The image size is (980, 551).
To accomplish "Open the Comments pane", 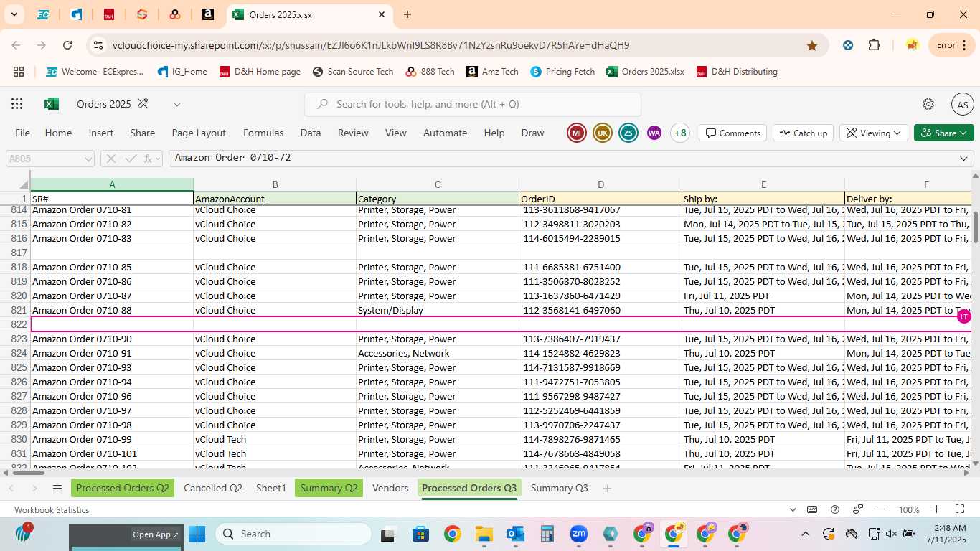I will pyautogui.click(x=733, y=133).
